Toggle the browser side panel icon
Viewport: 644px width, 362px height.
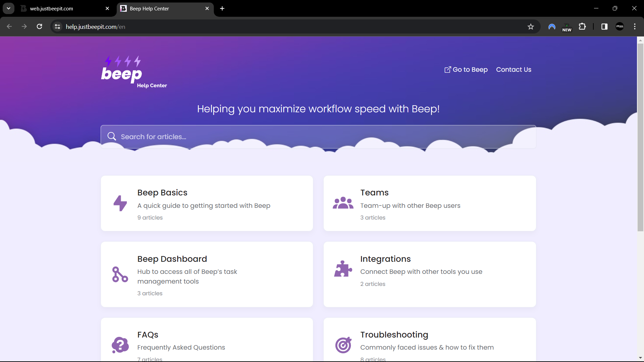click(x=604, y=26)
